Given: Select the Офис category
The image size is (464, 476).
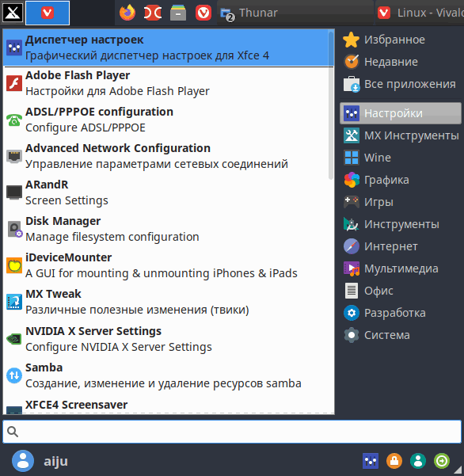Looking at the screenshot, I should click(x=401, y=291).
